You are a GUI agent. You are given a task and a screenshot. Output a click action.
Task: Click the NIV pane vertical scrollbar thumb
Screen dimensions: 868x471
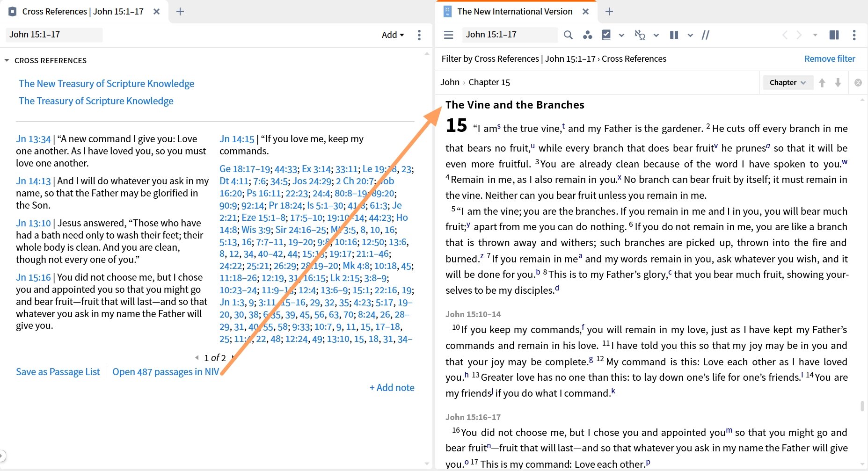pos(862,406)
